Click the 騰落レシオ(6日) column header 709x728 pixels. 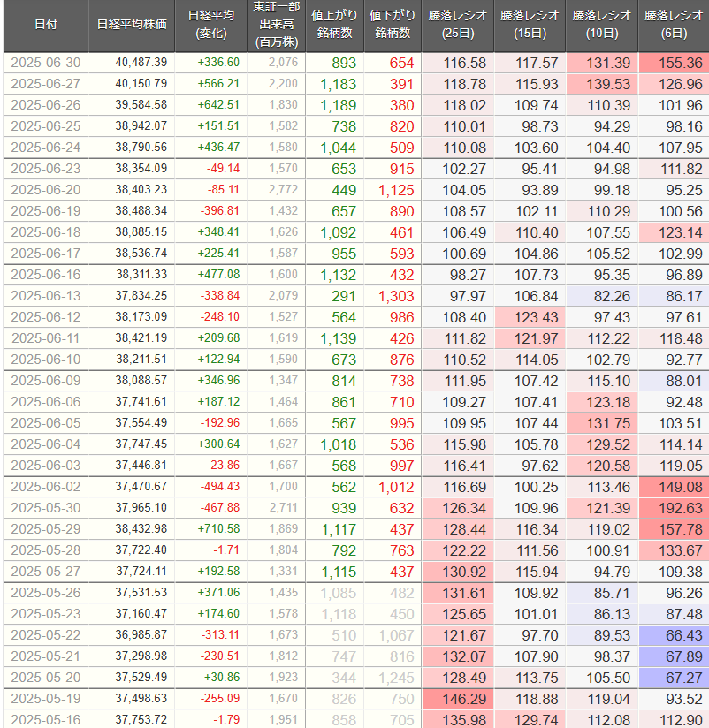coord(674,26)
